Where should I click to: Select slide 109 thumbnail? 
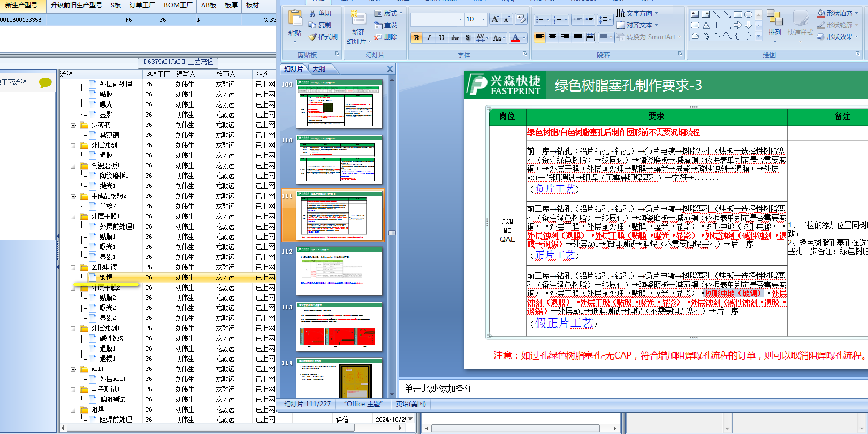point(339,104)
